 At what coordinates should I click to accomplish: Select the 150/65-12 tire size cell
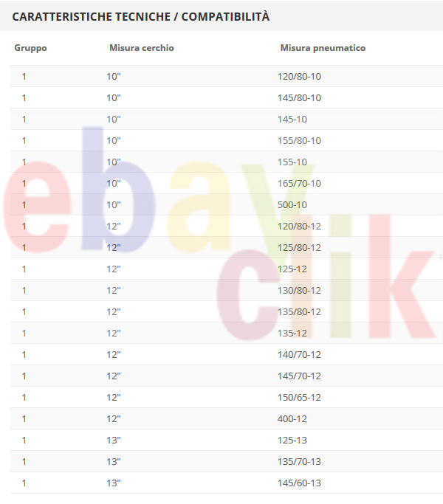(x=299, y=397)
